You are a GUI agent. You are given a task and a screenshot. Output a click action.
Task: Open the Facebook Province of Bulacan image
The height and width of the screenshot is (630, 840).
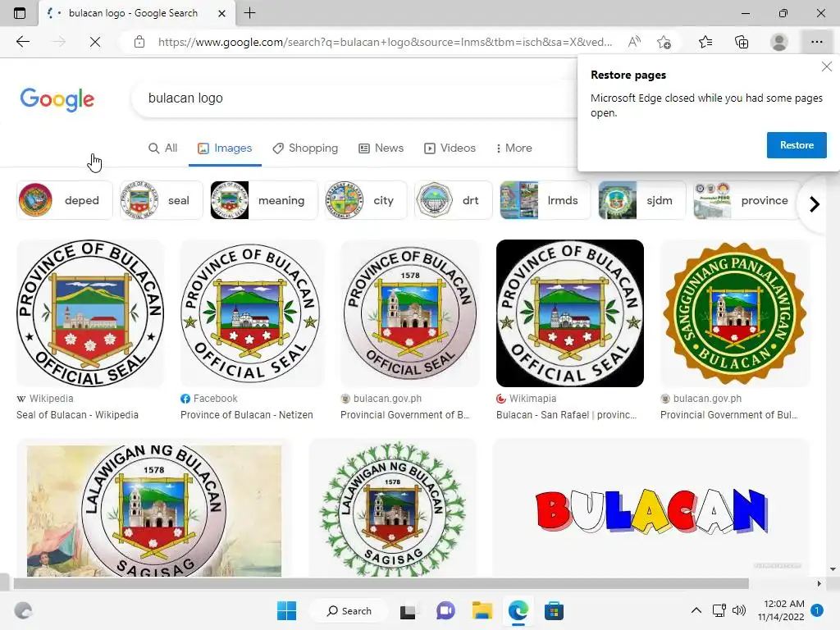(252, 313)
